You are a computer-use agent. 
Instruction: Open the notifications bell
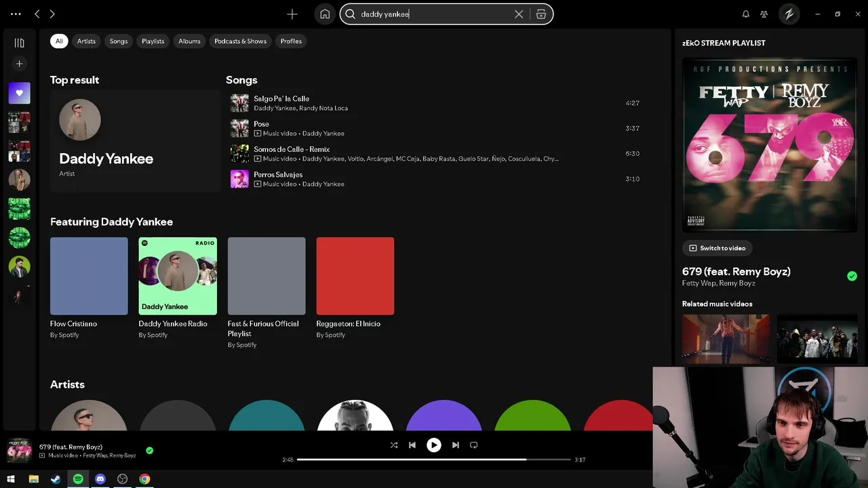pyautogui.click(x=746, y=14)
